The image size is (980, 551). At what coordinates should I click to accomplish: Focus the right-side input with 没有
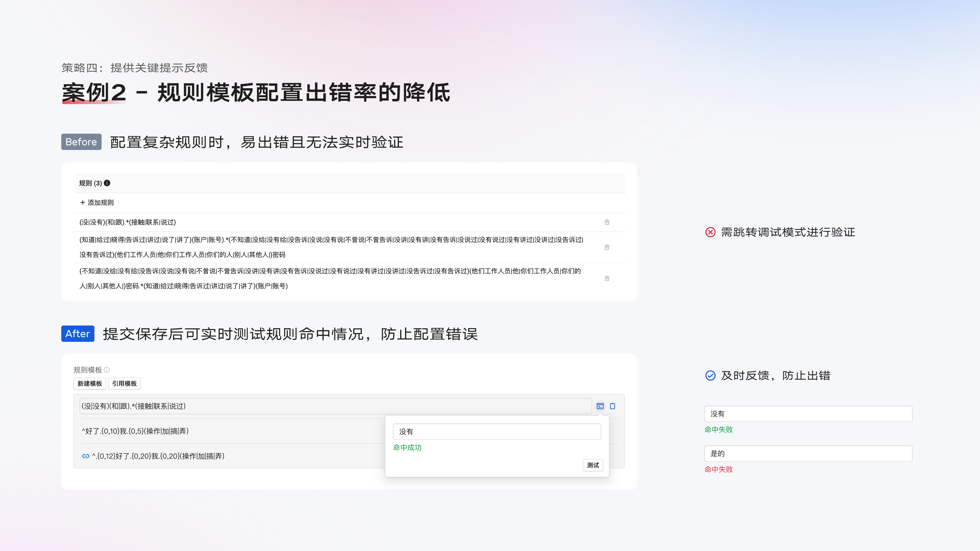point(808,414)
